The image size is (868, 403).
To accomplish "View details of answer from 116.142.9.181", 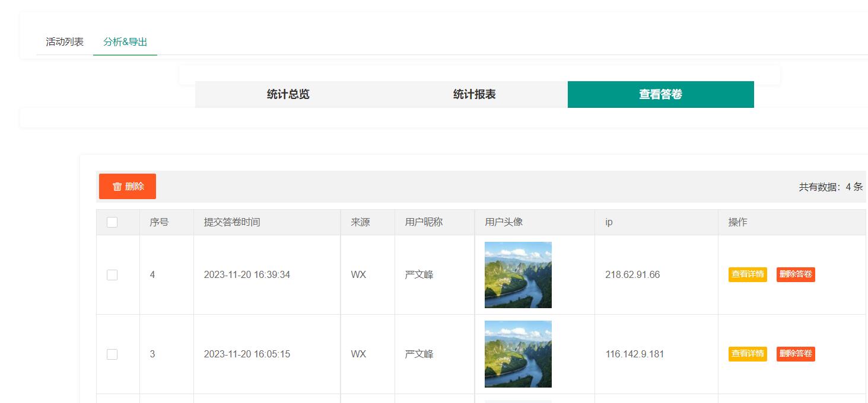I will point(748,354).
